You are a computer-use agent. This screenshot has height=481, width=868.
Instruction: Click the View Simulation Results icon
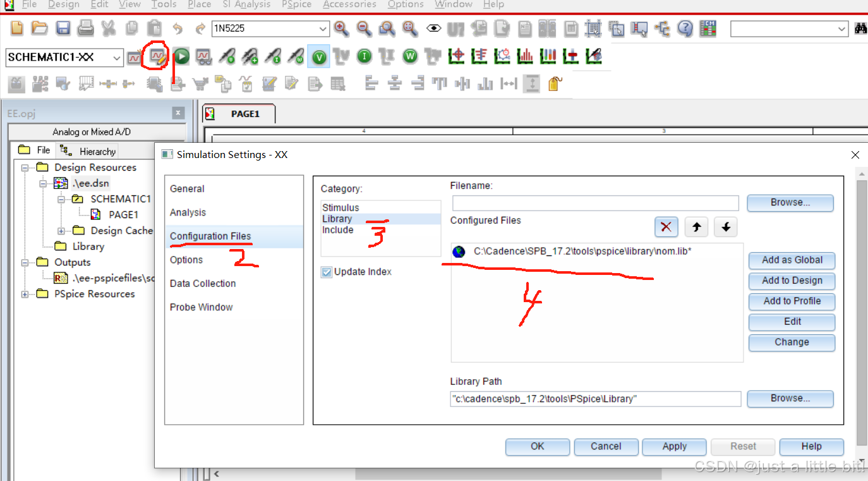[x=203, y=56]
